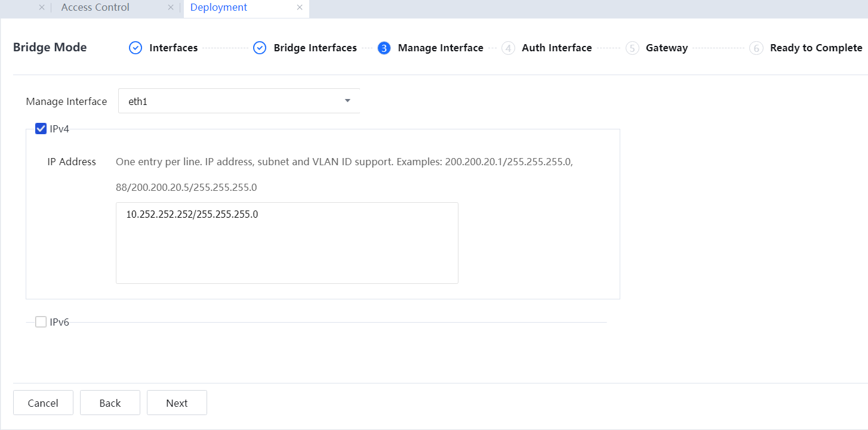Viewport: 868px width, 430px height.
Task: Click the step 3 Manage Interface circle
Action: 384,48
